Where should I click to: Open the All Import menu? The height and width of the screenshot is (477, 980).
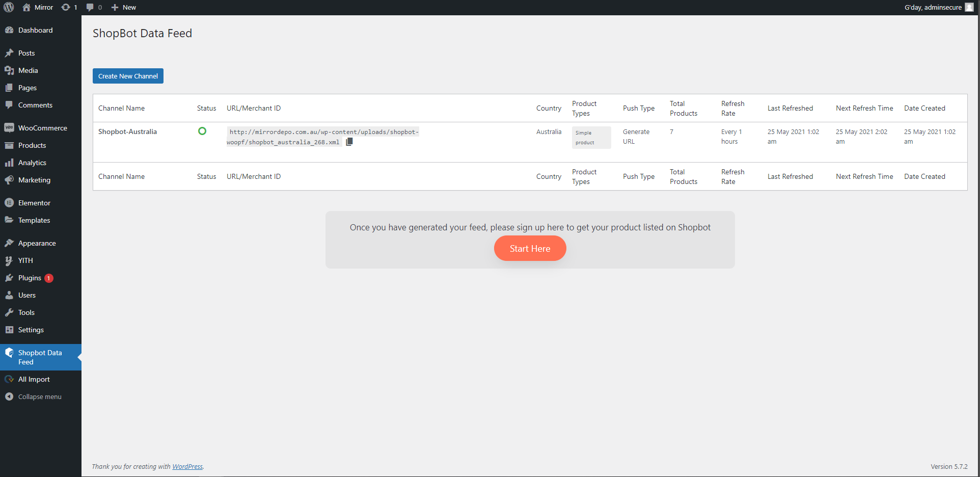click(x=41, y=379)
